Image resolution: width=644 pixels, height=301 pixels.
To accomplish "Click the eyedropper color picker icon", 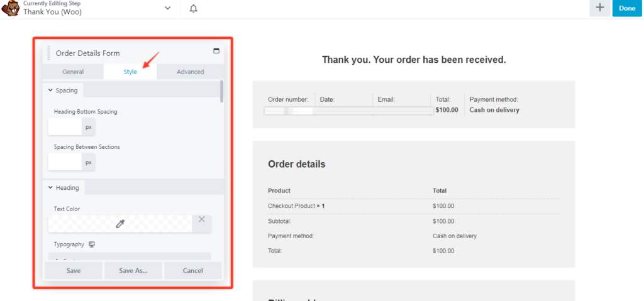I will [120, 223].
